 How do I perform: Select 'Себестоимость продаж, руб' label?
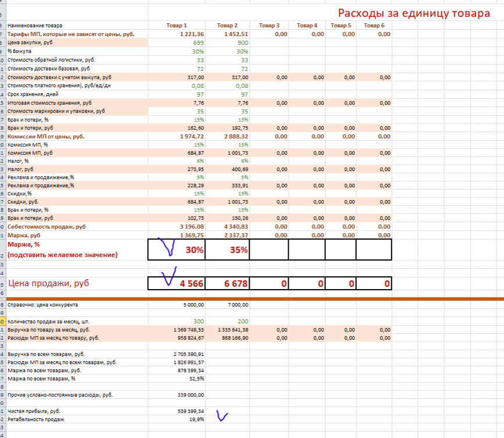click(x=47, y=226)
